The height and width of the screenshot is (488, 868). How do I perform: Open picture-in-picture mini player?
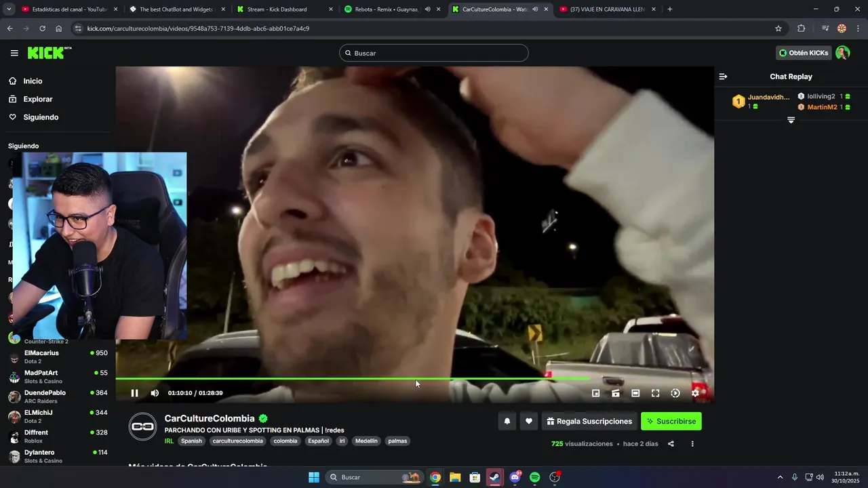(x=595, y=393)
